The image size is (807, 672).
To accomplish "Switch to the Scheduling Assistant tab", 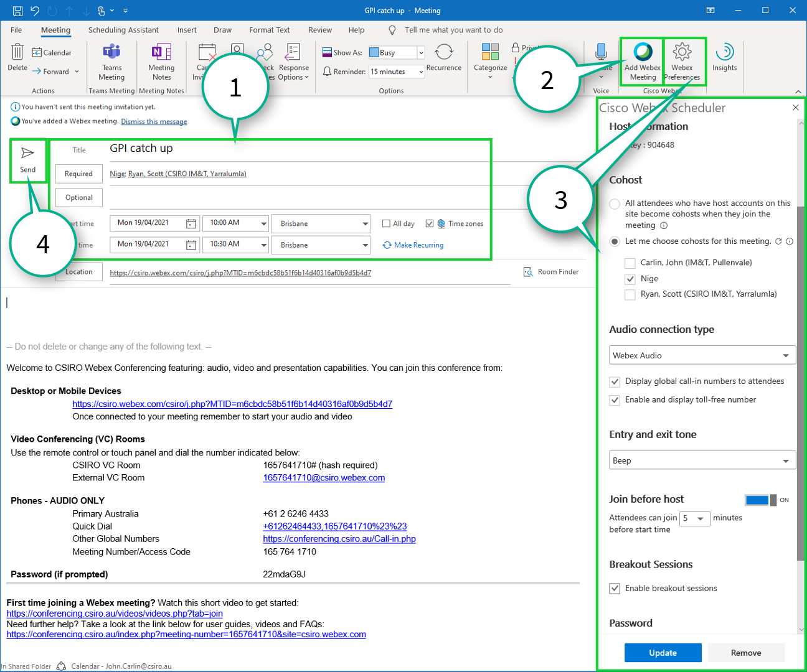I will pos(123,30).
